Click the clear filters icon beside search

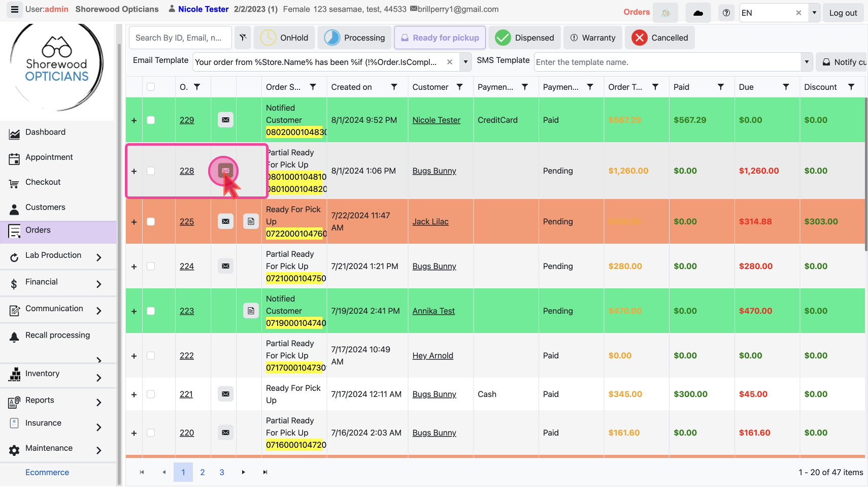click(x=243, y=38)
